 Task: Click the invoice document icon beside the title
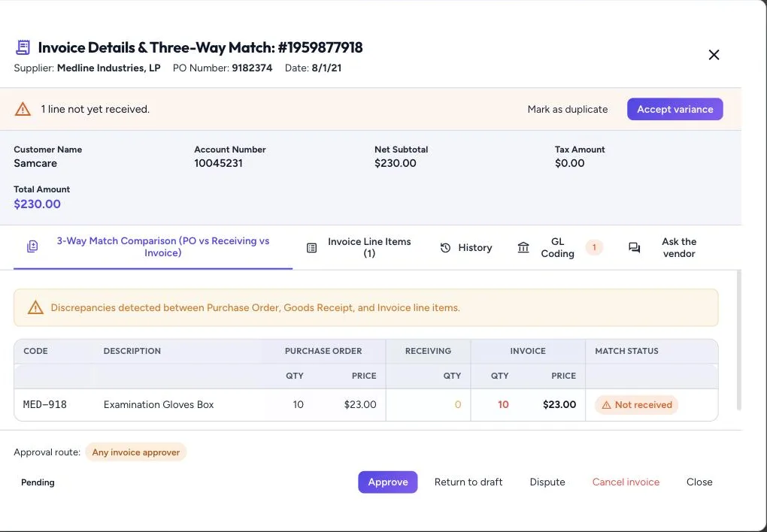coord(23,47)
